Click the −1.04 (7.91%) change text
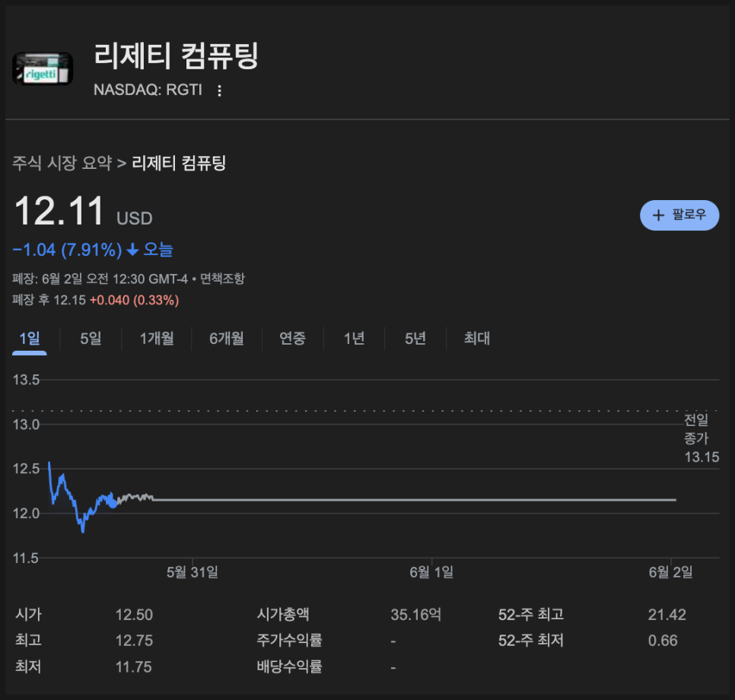Viewport: 735px width, 700px height. point(67,250)
